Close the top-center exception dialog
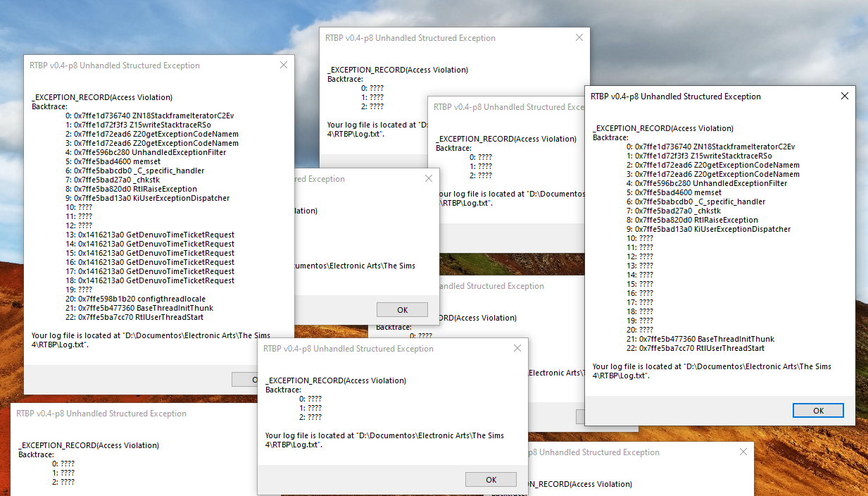 click(x=579, y=38)
